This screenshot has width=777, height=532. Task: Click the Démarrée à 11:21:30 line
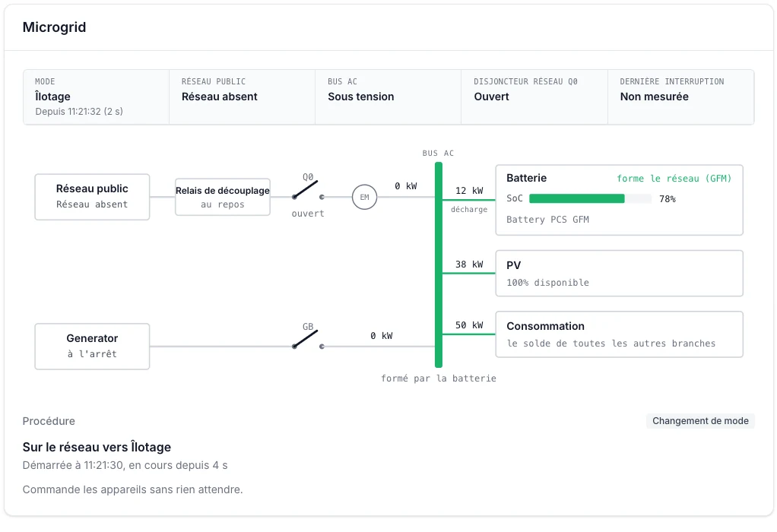coord(125,466)
